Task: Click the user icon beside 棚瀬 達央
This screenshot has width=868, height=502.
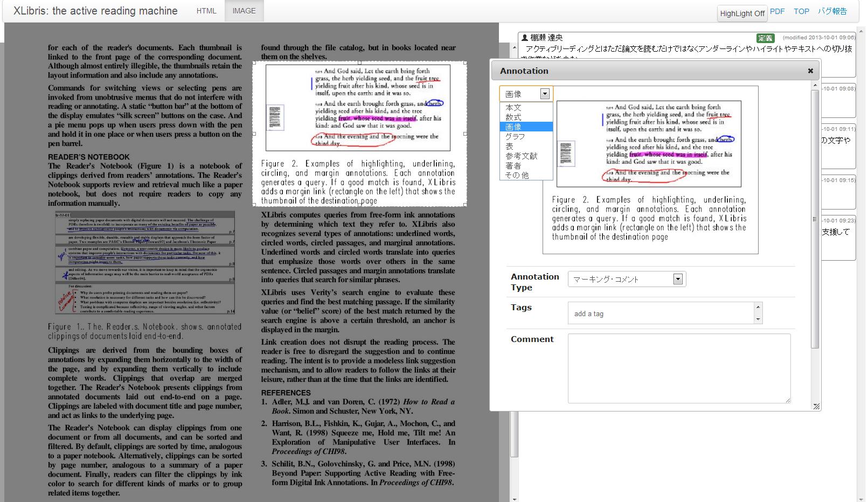Action: click(x=524, y=38)
